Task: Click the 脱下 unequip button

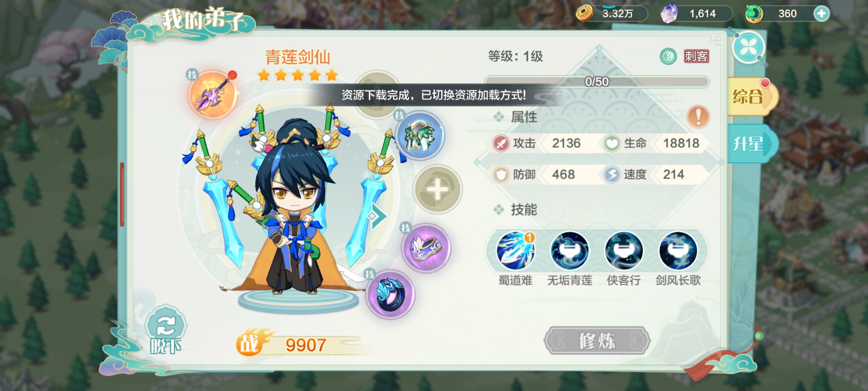Action: 166,330
